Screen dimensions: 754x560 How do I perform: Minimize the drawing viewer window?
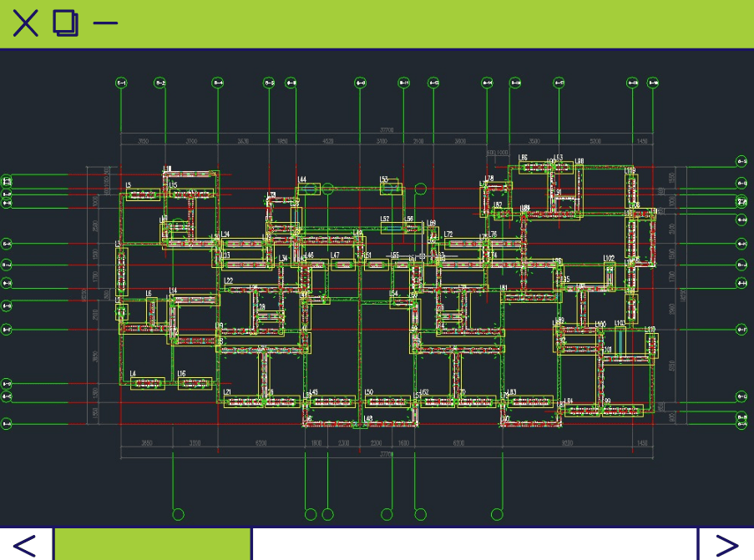(105, 23)
